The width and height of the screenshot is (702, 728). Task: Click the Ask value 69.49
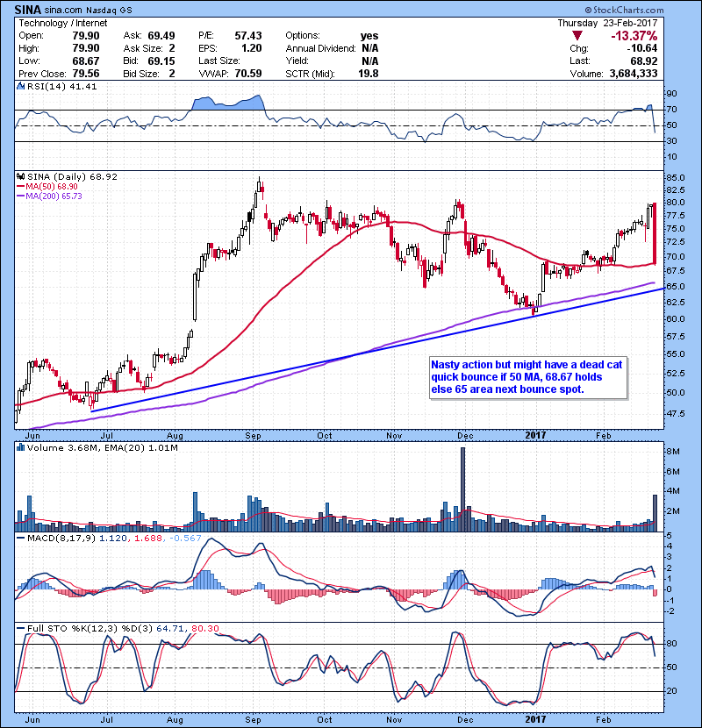(x=161, y=36)
